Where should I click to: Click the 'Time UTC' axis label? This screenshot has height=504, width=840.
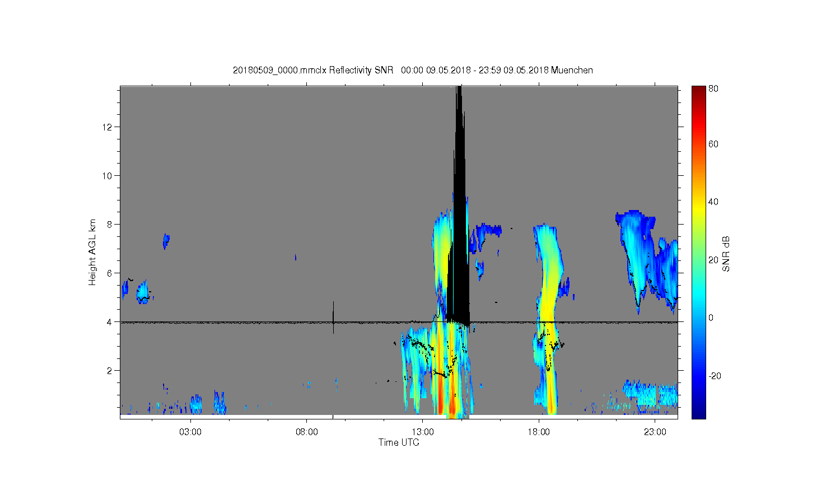(x=399, y=442)
